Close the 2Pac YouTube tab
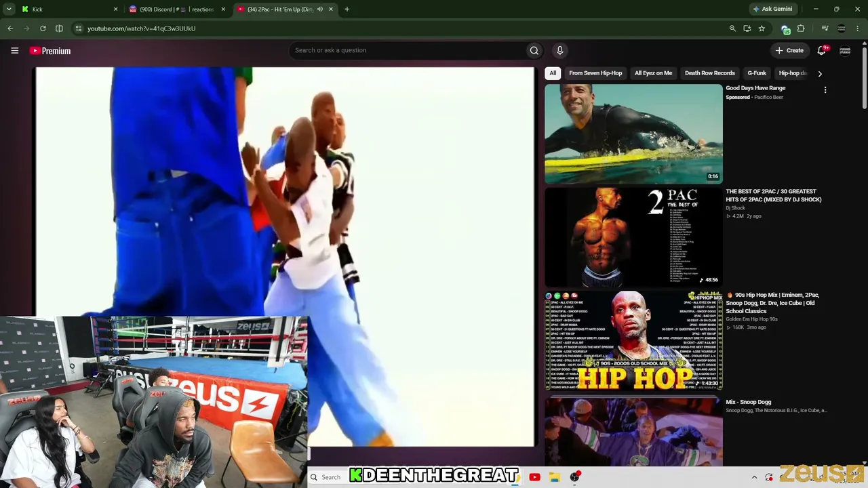 331,9
